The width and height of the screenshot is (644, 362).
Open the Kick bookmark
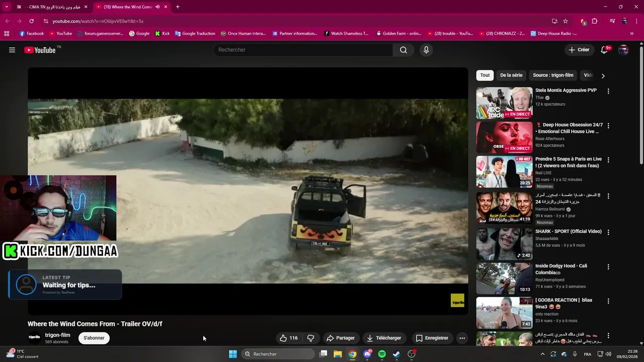pos(163,34)
